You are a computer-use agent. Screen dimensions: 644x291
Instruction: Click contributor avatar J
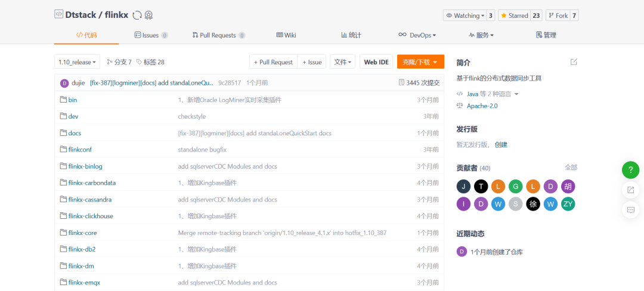coord(463,187)
